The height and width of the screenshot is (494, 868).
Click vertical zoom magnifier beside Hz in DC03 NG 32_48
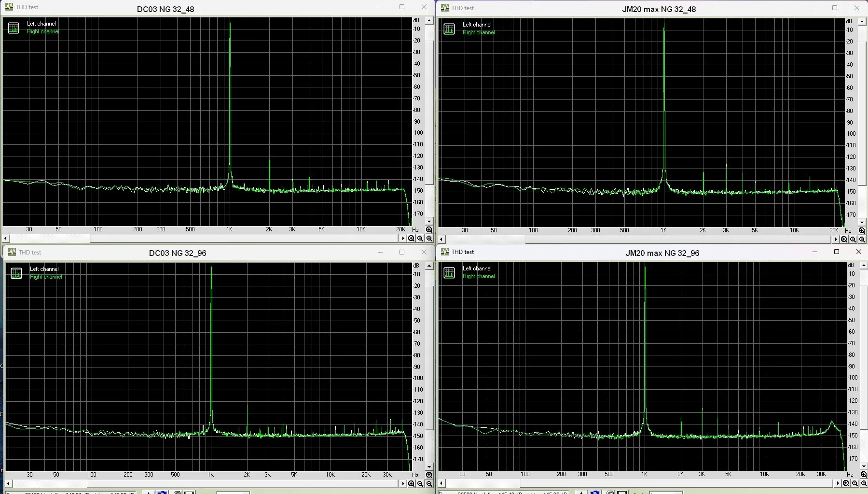point(429,230)
